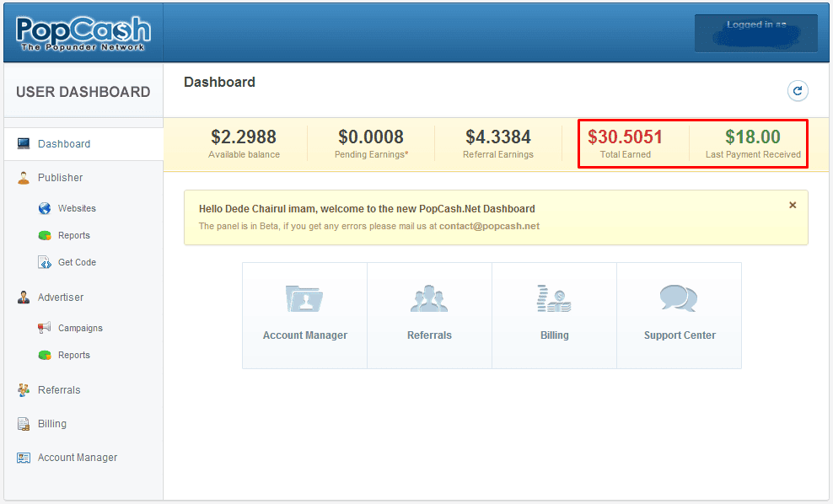833x504 pixels.
Task: Click the Logged in as button
Action: click(x=755, y=33)
